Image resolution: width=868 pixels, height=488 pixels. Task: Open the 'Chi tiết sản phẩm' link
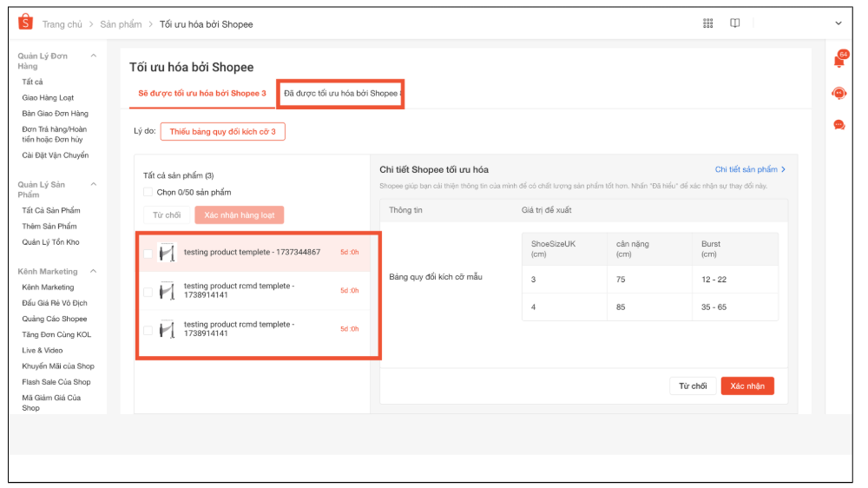(750, 169)
